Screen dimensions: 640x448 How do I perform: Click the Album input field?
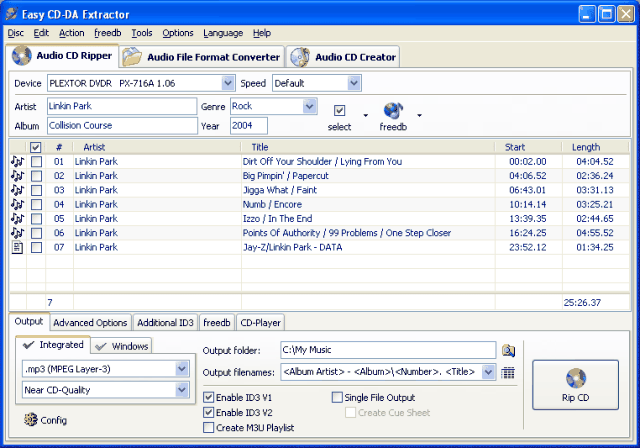point(122,126)
